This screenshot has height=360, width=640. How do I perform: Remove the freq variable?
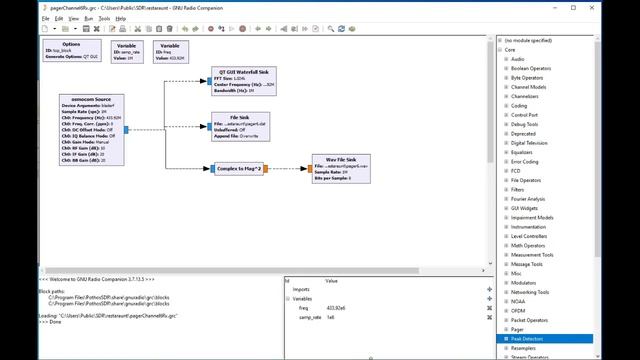point(489,308)
